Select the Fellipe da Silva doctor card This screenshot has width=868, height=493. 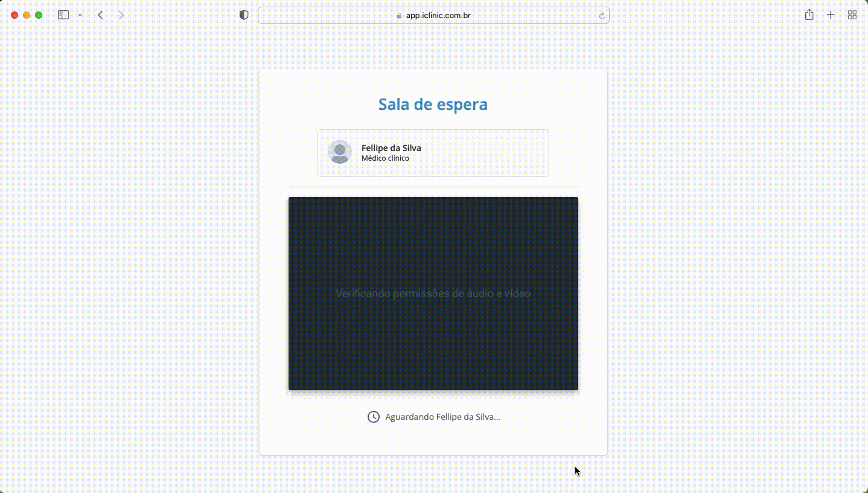(433, 153)
